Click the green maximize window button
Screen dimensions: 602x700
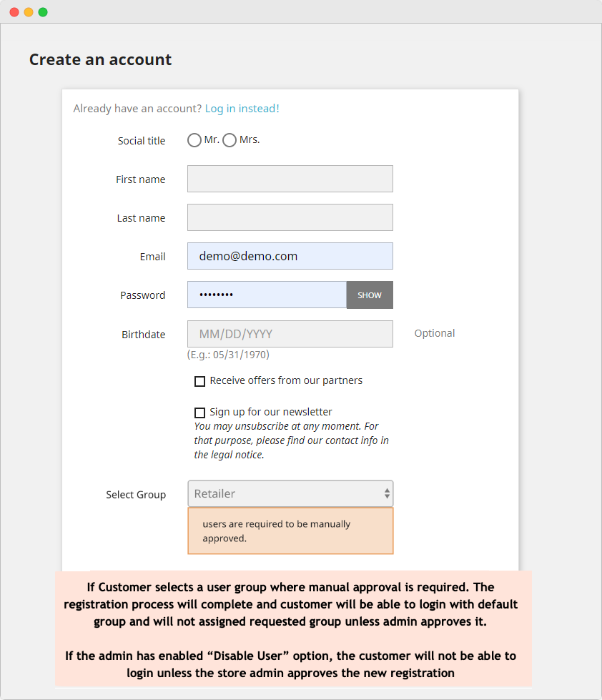click(x=43, y=12)
